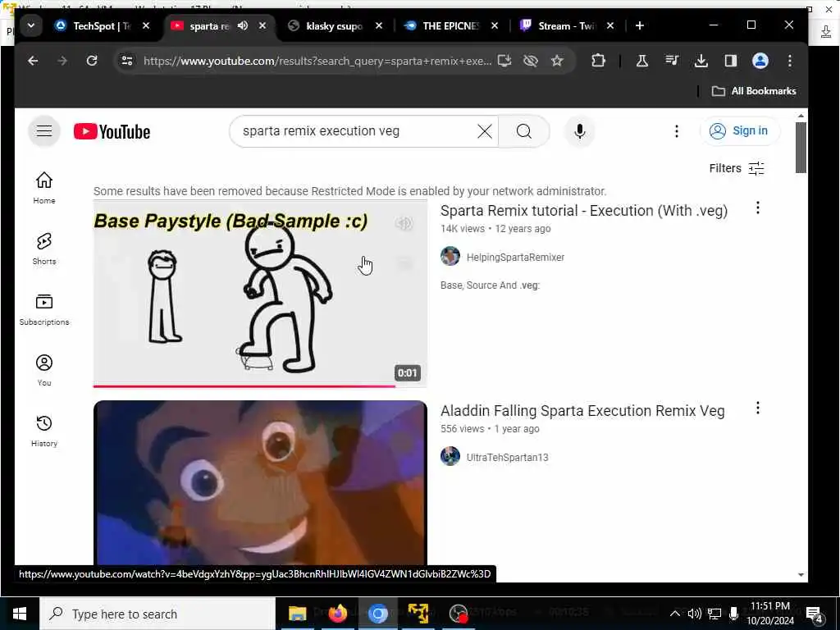
Task: Click the UltraTehSpartan13 channel avatar
Action: [x=450, y=456]
